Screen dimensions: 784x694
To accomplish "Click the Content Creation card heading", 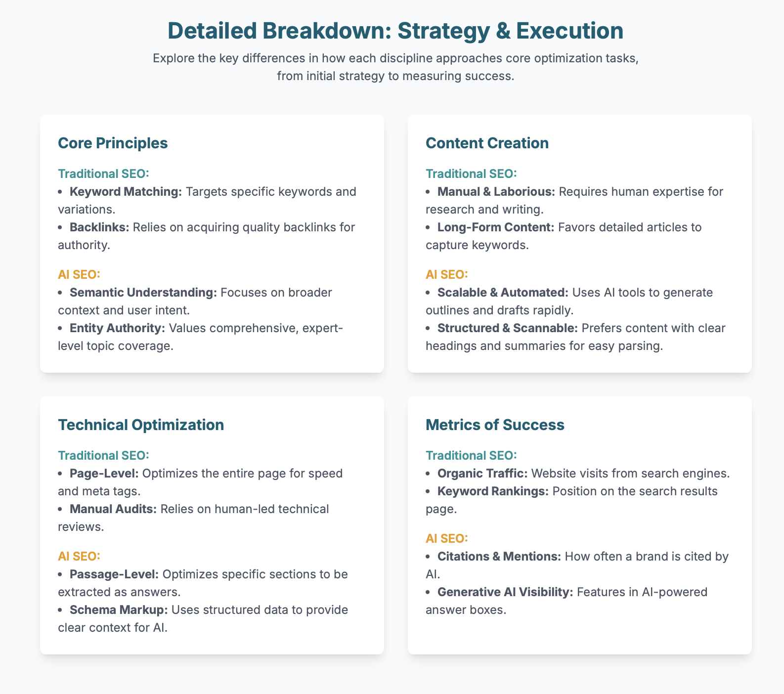I will click(x=487, y=143).
